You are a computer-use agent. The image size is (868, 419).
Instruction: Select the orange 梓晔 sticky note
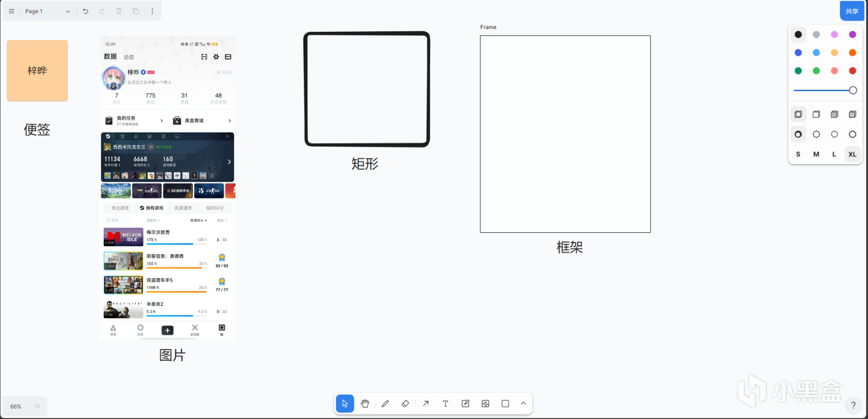(37, 71)
